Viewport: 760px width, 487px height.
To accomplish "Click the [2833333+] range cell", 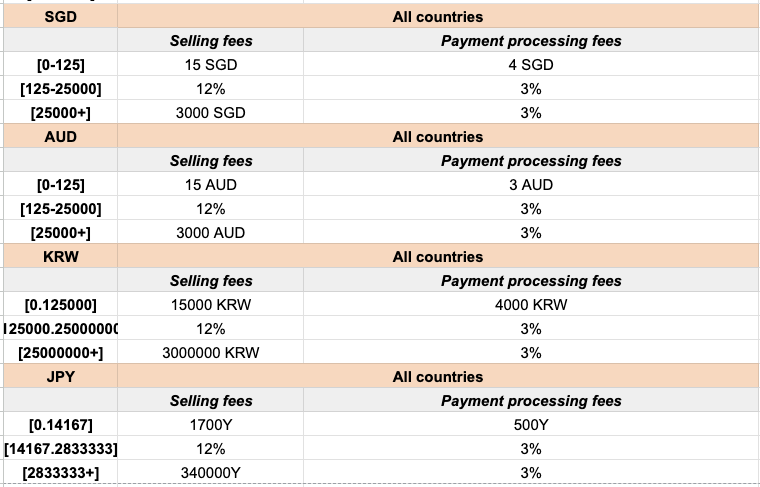I will (60, 473).
